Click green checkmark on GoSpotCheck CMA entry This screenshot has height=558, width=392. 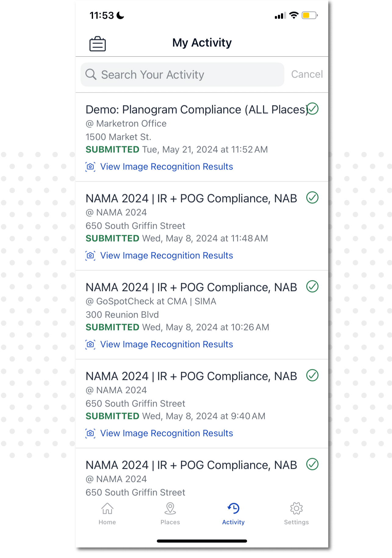click(312, 286)
